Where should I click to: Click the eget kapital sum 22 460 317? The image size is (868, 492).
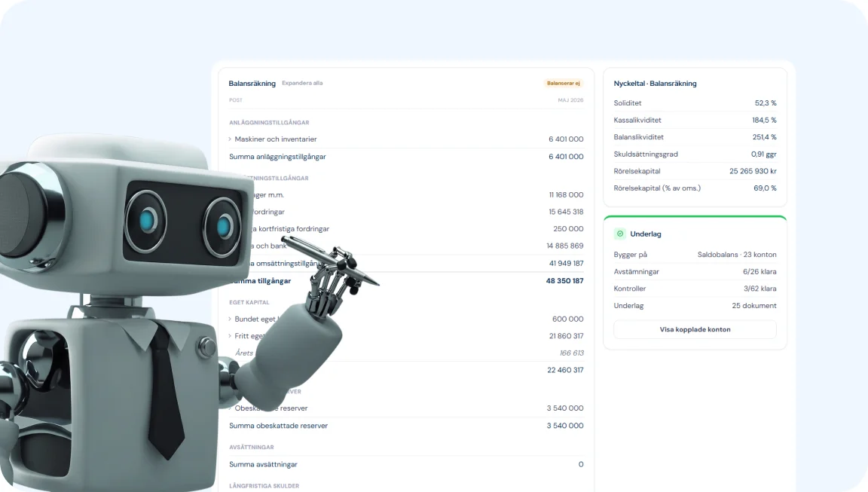click(x=565, y=370)
